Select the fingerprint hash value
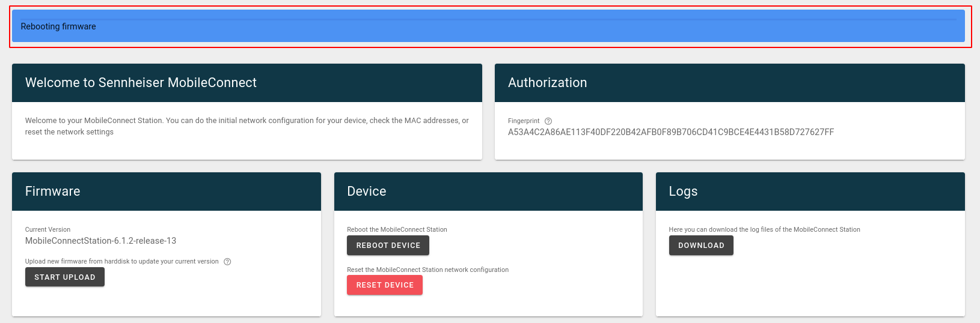This screenshot has height=323, width=980. [x=671, y=132]
